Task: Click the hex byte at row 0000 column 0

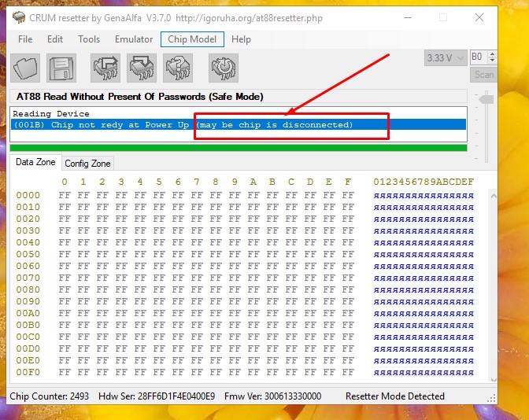Action: click(x=64, y=195)
